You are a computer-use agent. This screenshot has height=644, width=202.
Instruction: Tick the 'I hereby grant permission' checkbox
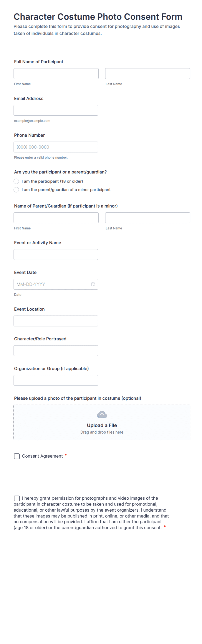17,498
